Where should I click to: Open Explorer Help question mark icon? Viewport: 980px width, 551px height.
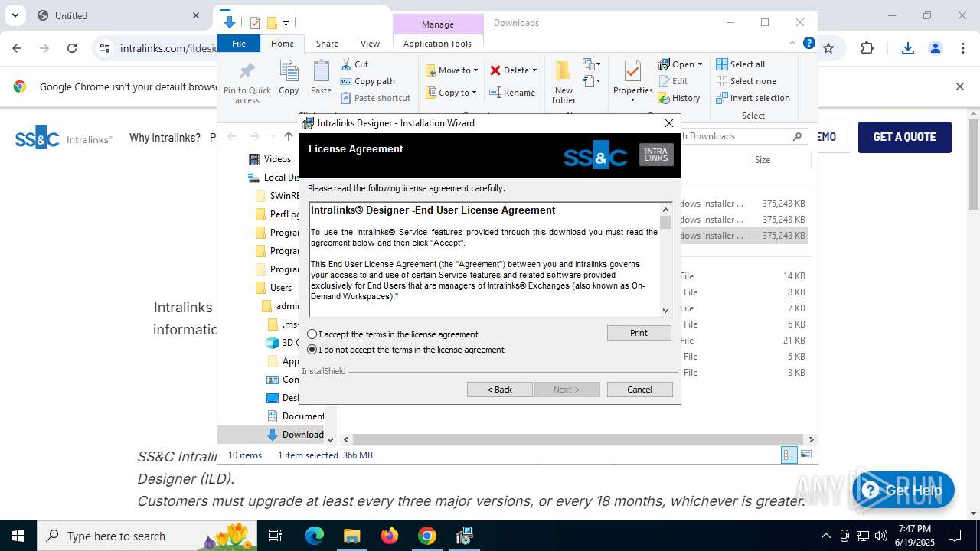pos(808,43)
